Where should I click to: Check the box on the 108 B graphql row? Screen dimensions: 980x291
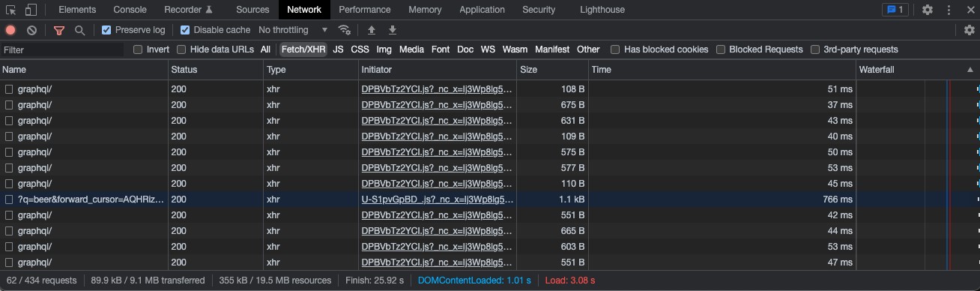(x=9, y=89)
